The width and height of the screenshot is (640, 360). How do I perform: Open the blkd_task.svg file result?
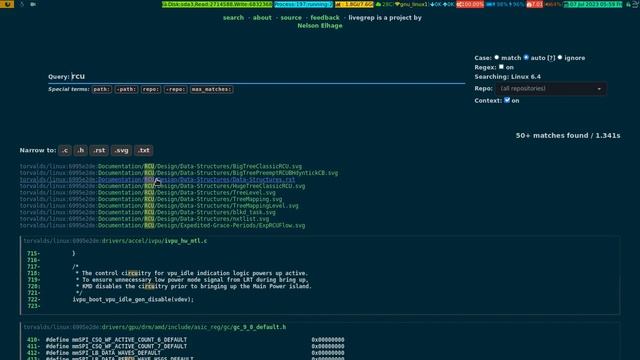[x=148, y=212]
